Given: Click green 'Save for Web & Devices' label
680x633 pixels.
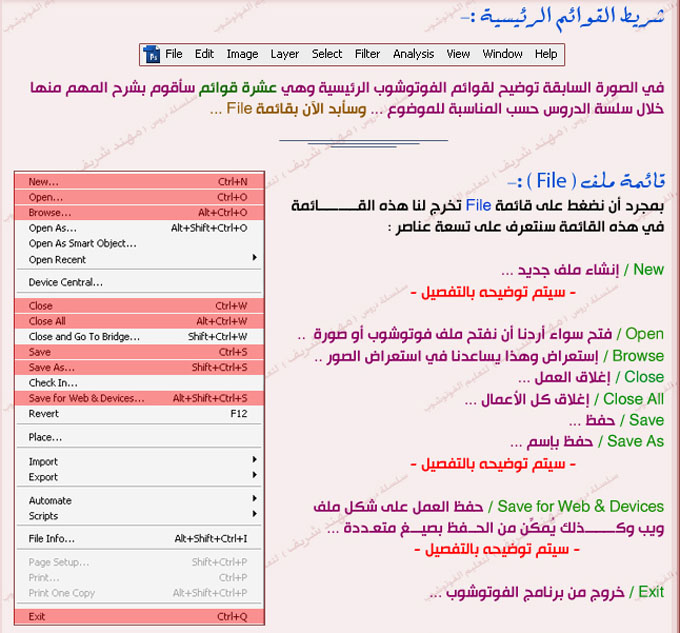Looking at the screenshot, I should tap(580, 506).
